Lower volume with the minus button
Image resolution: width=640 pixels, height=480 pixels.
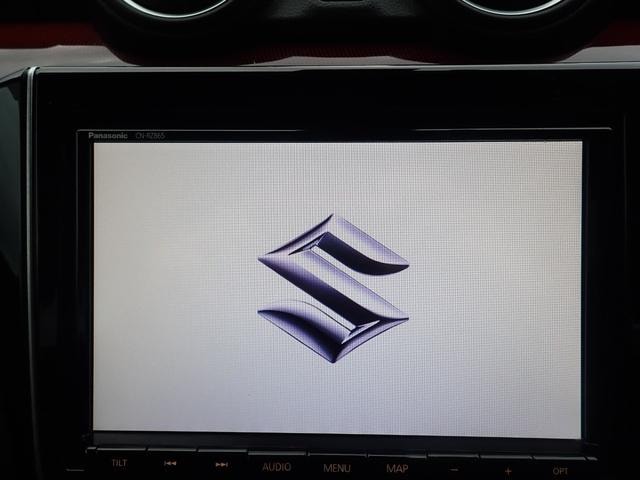455,470
